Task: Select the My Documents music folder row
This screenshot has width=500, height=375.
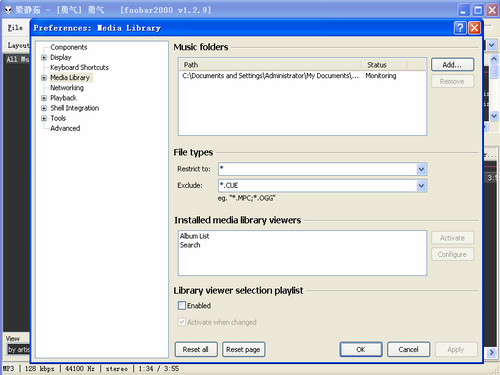Action: point(302,76)
